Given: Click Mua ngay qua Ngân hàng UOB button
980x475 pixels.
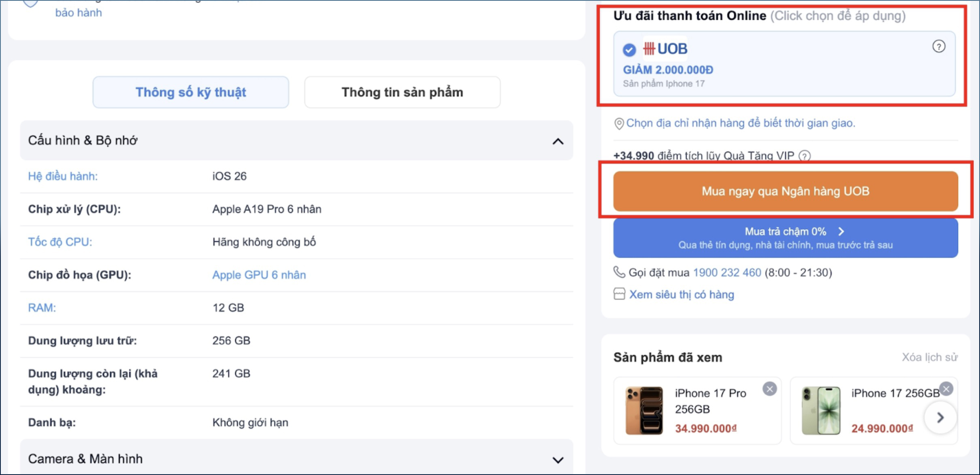Looking at the screenshot, I should pos(785,191).
